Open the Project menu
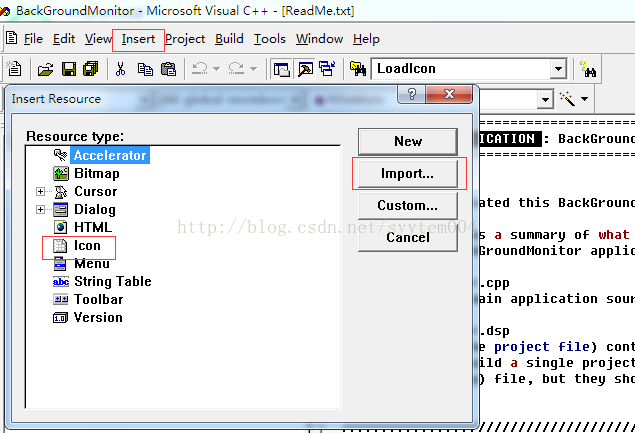 [185, 39]
